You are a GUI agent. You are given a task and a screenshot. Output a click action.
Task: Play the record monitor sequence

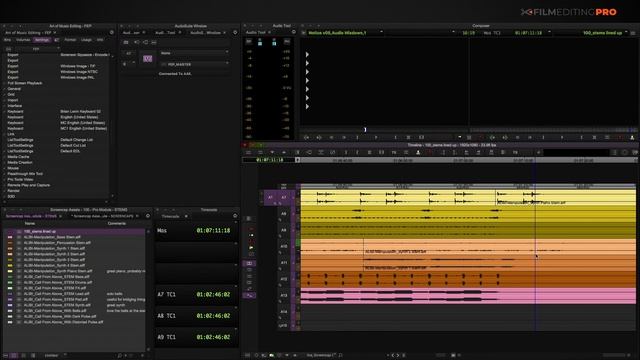click(x=562, y=138)
